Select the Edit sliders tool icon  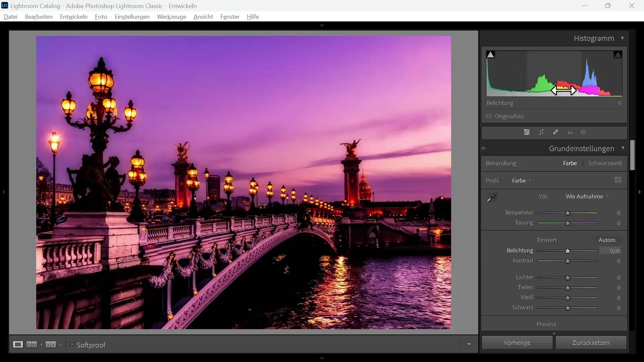tap(527, 132)
